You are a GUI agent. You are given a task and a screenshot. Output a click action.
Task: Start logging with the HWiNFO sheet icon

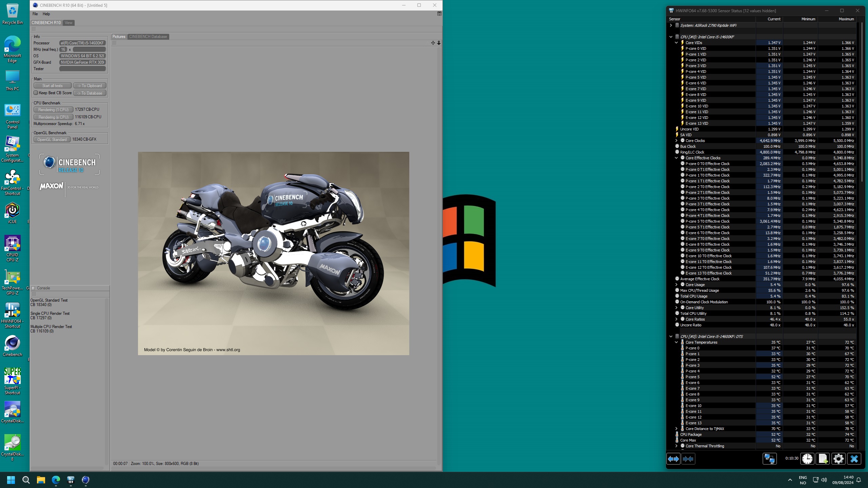(x=823, y=459)
